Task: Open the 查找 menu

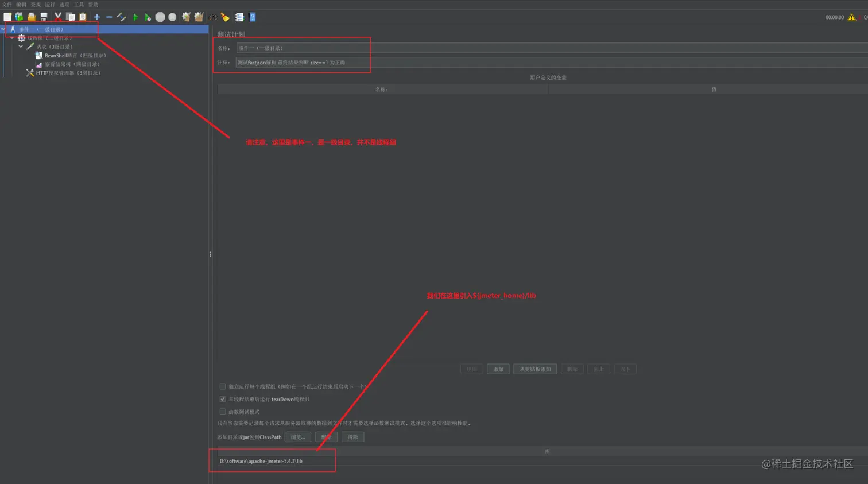Action: click(x=36, y=5)
